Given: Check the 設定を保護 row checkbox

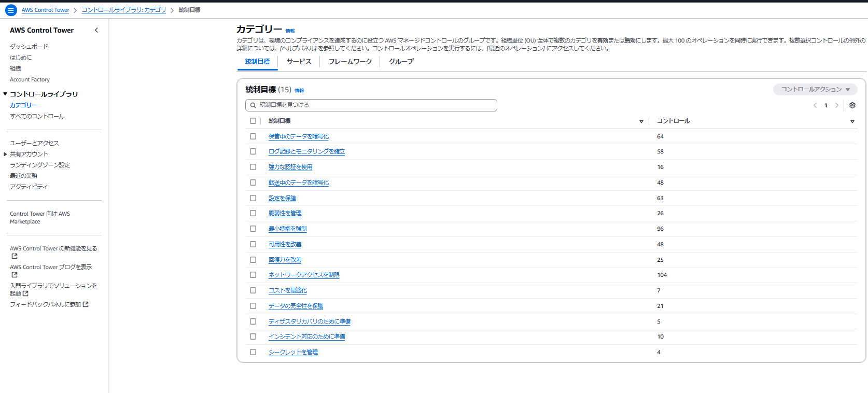Looking at the screenshot, I should pyautogui.click(x=253, y=198).
